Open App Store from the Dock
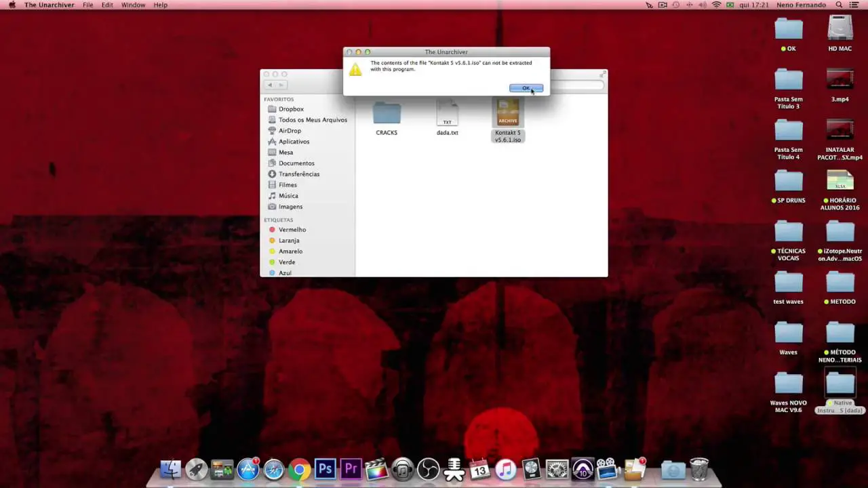 pyautogui.click(x=248, y=469)
